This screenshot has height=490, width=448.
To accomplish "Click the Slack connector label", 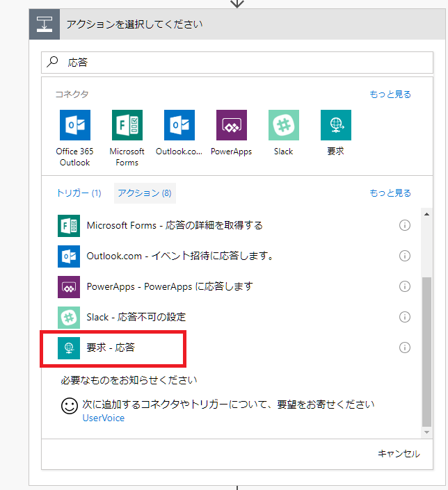I will point(283,152).
